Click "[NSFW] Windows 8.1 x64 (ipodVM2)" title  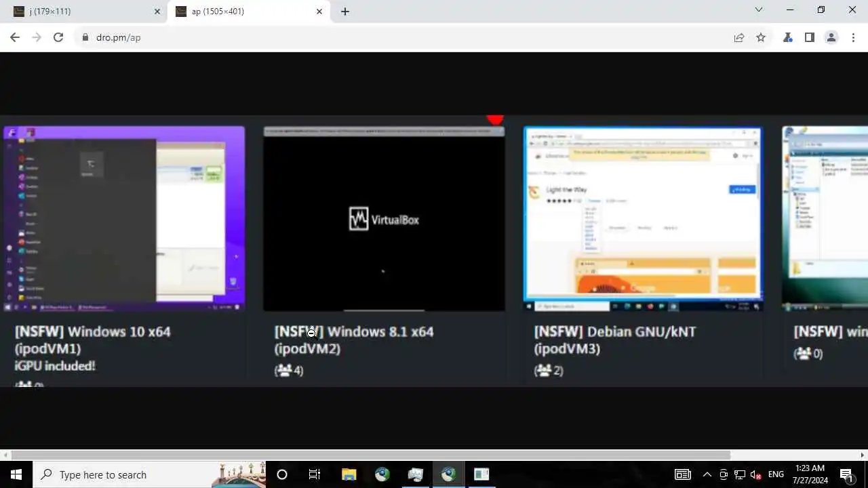pyautogui.click(x=354, y=340)
